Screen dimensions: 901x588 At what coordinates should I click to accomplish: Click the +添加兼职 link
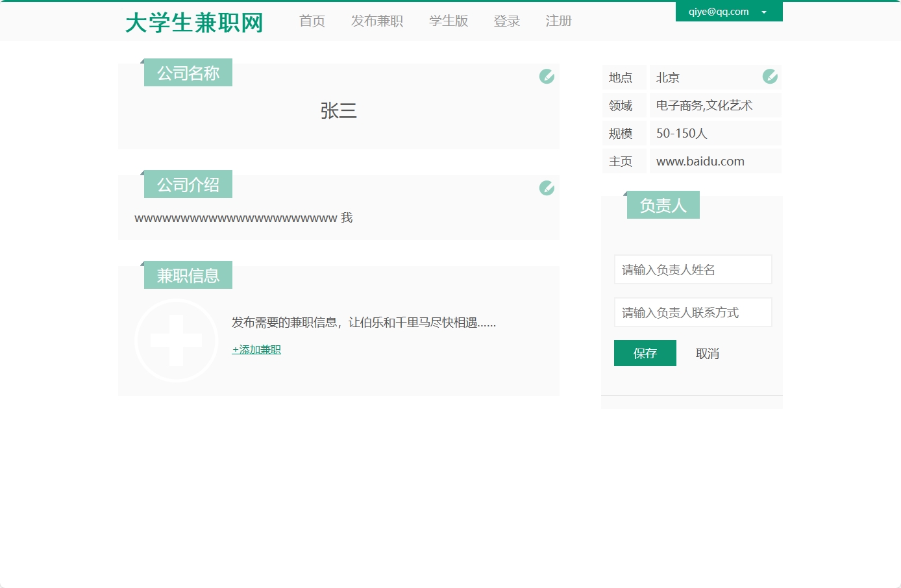pyautogui.click(x=255, y=349)
